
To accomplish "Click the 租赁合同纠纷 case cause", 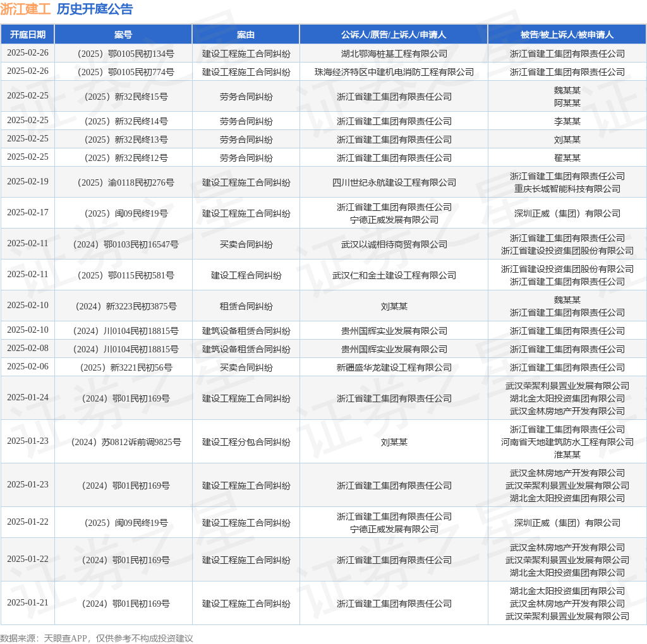I will coord(246,306).
